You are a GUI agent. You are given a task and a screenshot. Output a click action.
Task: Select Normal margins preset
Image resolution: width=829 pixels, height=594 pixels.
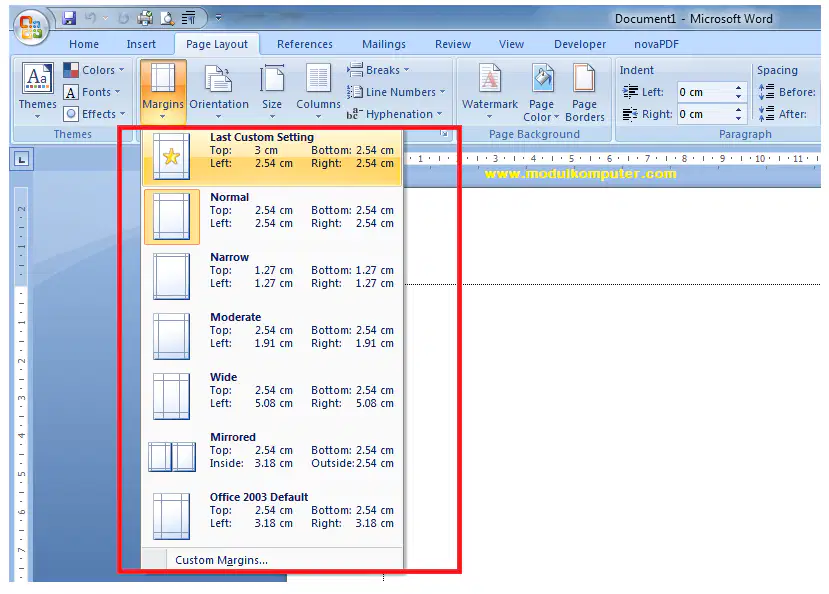pyautogui.click(x=272, y=217)
